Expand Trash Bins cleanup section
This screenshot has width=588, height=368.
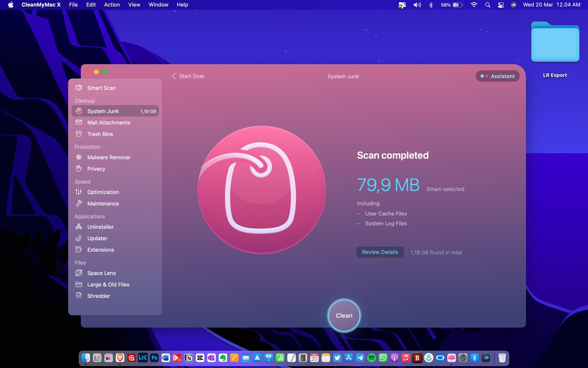point(100,134)
